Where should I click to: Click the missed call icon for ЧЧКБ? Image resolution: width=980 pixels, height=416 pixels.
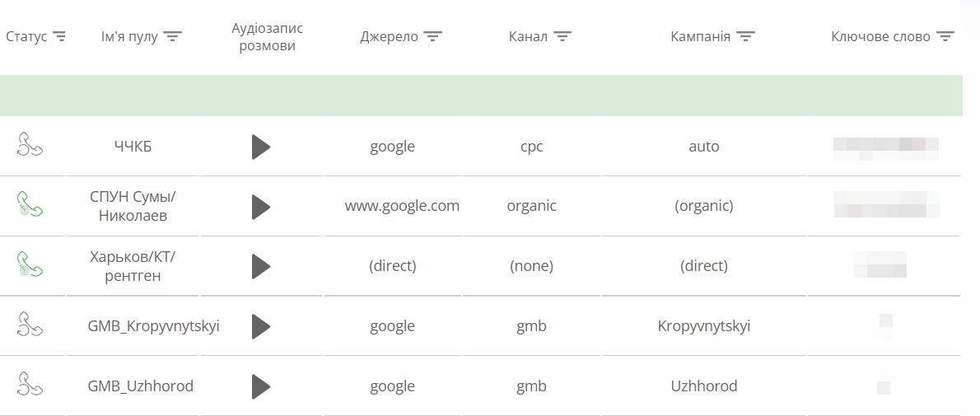click(x=30, y=145)
